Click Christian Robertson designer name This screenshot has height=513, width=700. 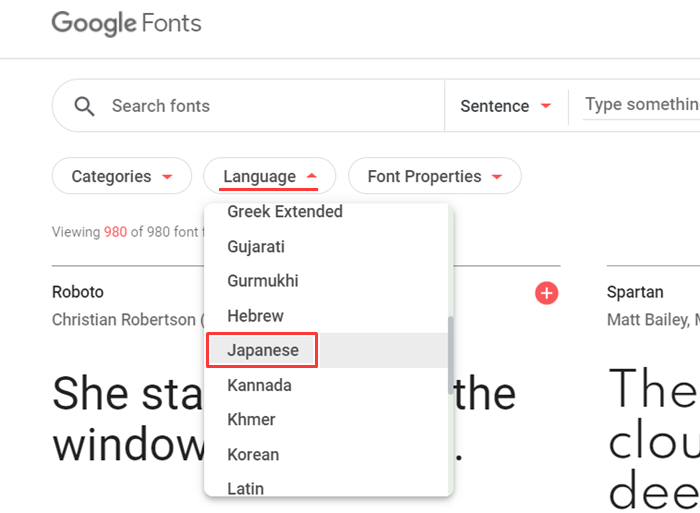click(x=124, y=320)
